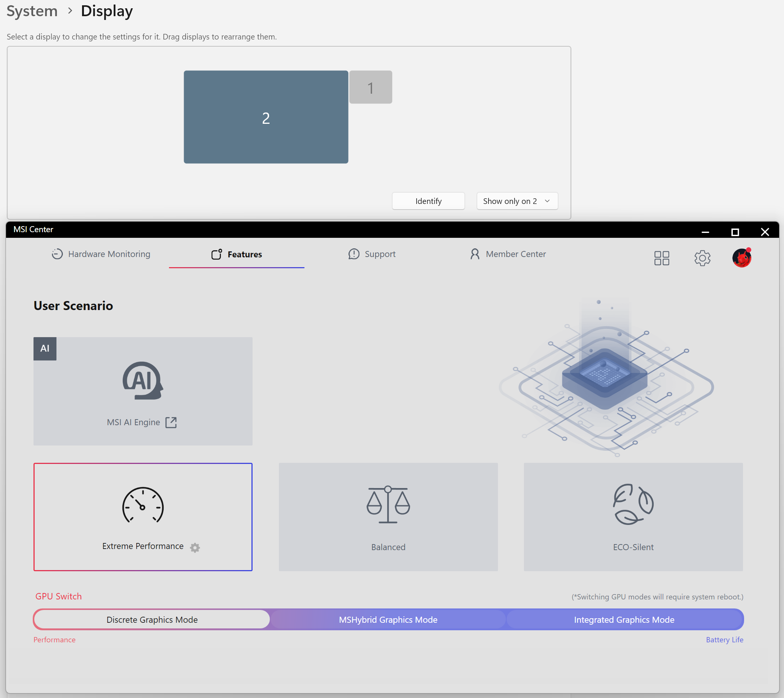Viewport: 784px width, 698px height.
Task: Switch to MSHybrid Graphics Mode
Action: 388,619
